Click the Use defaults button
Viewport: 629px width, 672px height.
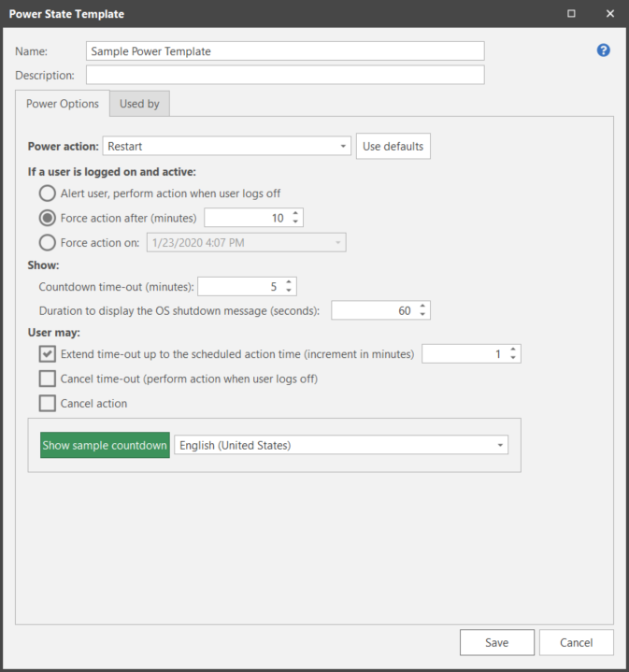393,147
